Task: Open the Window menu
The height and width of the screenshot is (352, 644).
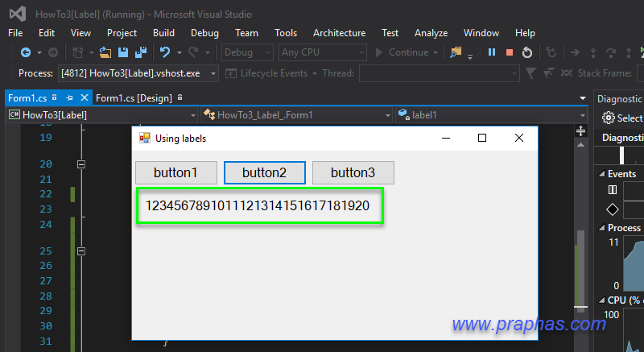Action: [481, 33]
